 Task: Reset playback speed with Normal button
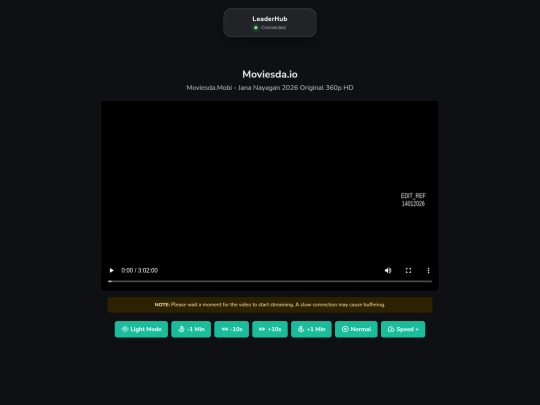tap(356, 329)
